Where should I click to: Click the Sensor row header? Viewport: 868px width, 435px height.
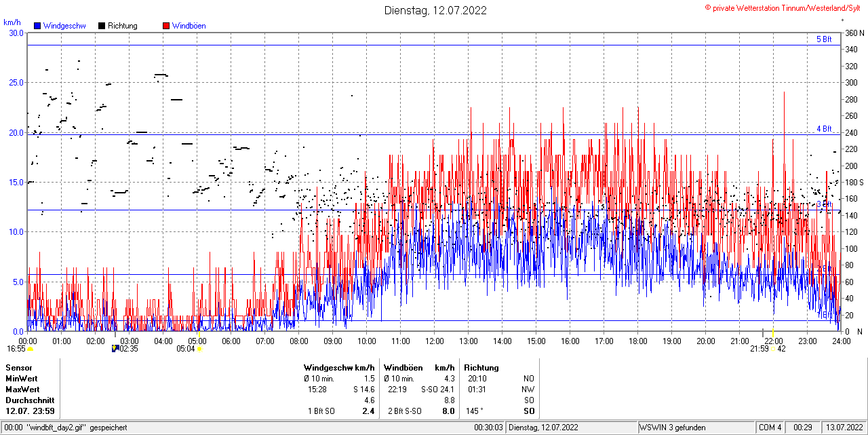(19, 368)
